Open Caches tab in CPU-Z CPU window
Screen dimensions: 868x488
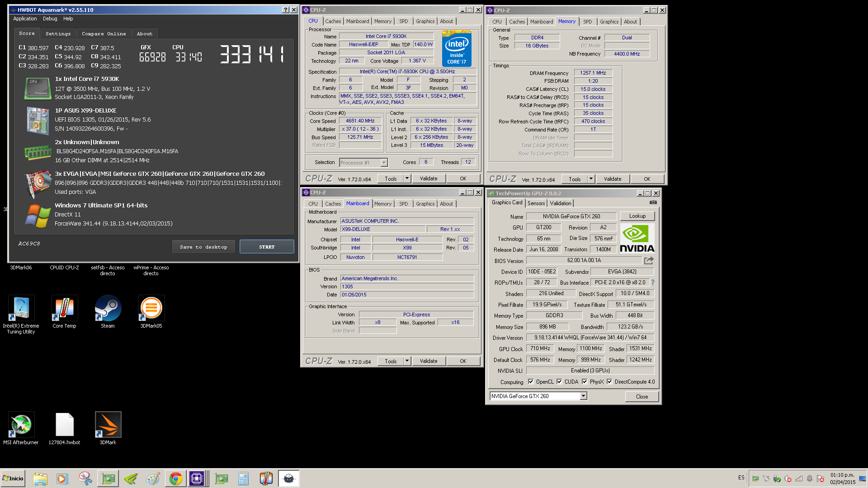tap(333, 21)
